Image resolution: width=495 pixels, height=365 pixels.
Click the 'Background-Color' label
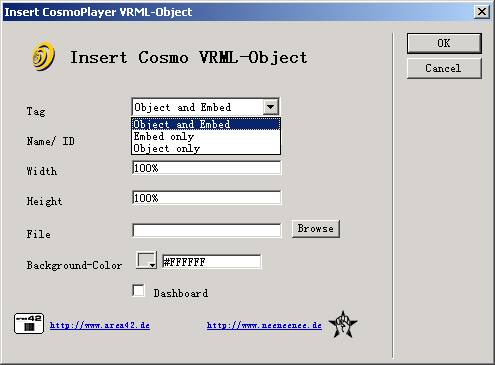coord(74,265)
